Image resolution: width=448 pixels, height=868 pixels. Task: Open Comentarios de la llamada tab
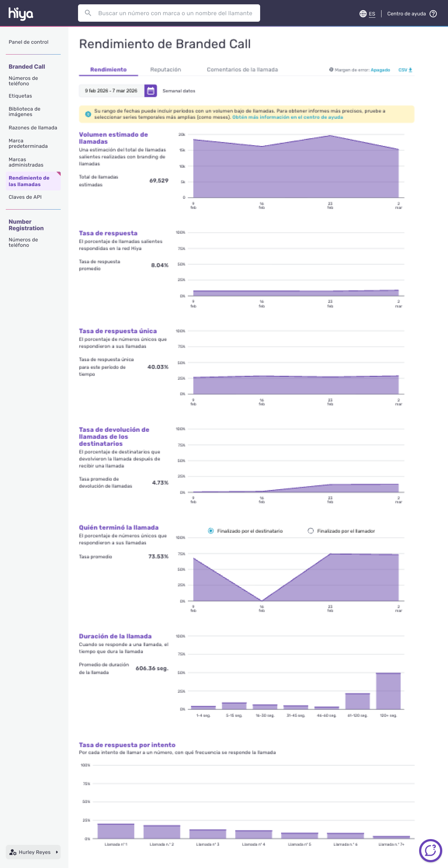pyautogui.click(x=242, y=69)
